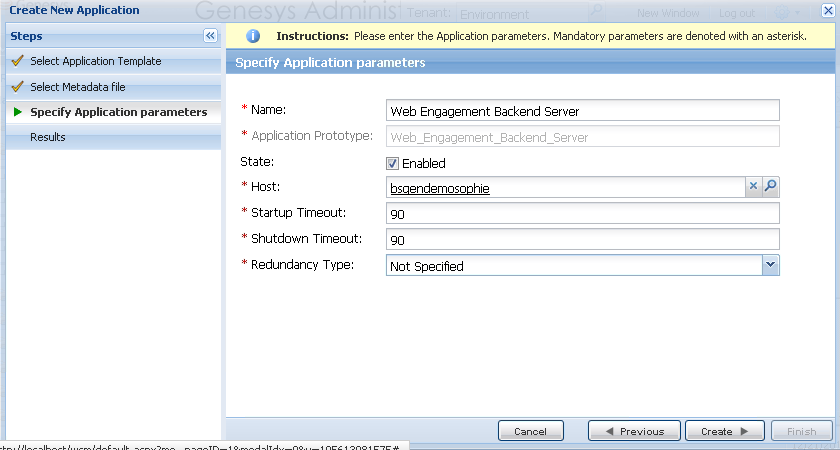Click the Instructions info icon
The height and width of the screenshot is (450, 840).
253,36
